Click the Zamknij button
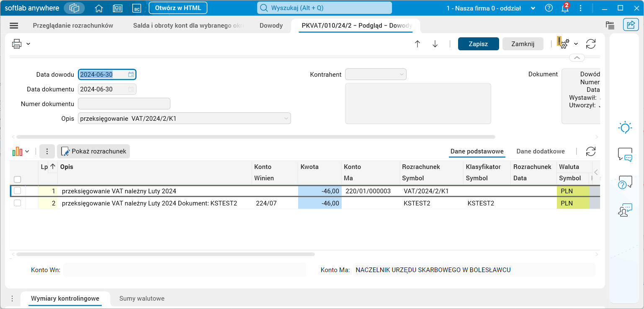Screen dimensions: 644x309 tap(523, 44)
